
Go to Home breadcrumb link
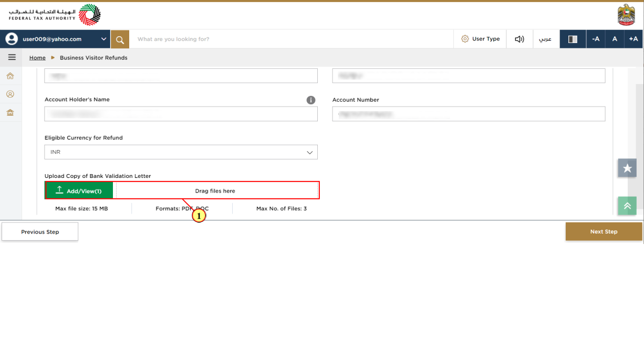pyautogui.click(x=37, y=58)
